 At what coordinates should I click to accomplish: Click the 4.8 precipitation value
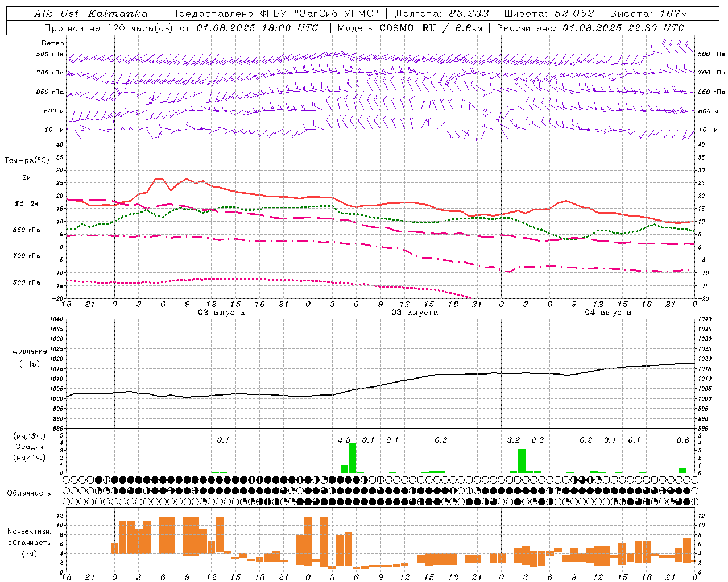tap(344, 440)
